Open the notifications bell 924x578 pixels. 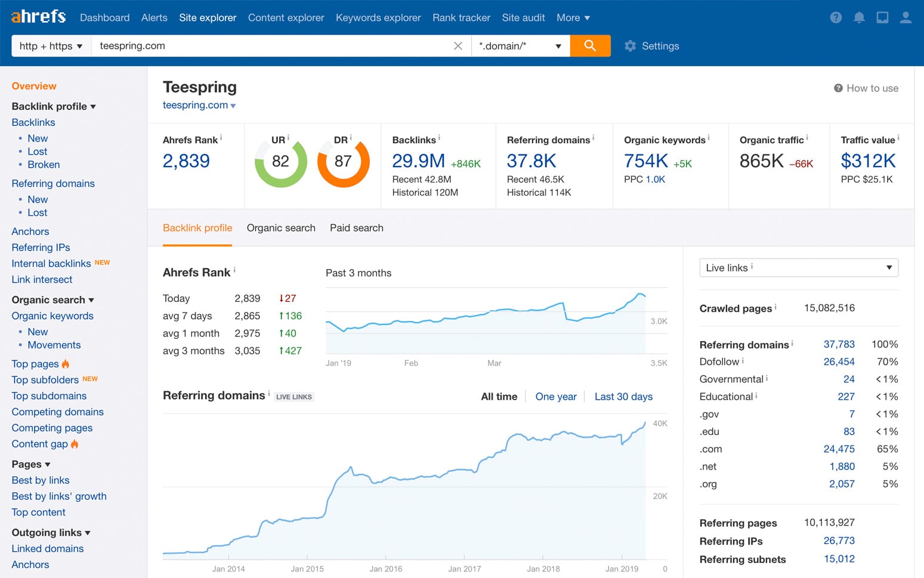(859, 17)
